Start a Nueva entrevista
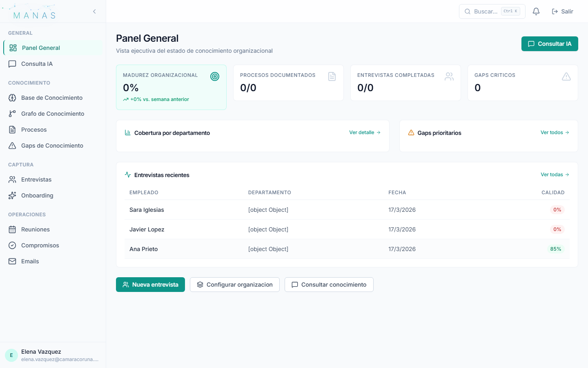 coord(150,285)
